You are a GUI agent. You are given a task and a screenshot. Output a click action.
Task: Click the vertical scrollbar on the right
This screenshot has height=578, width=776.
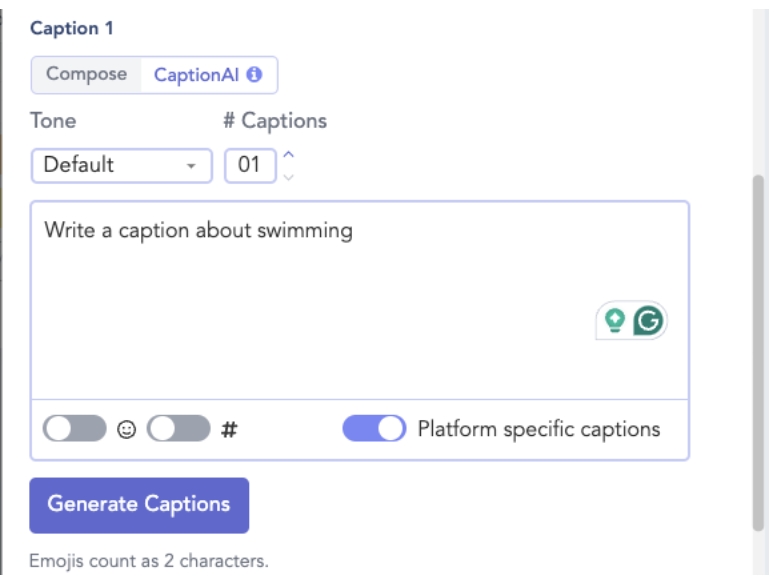tap(759, 350)
